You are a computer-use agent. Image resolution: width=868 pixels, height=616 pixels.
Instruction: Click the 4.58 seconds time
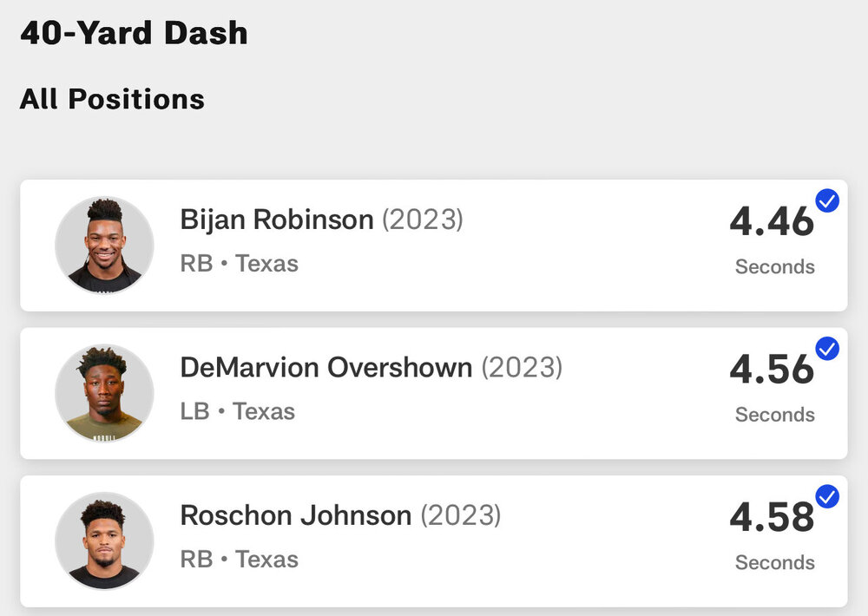point(772,518)
